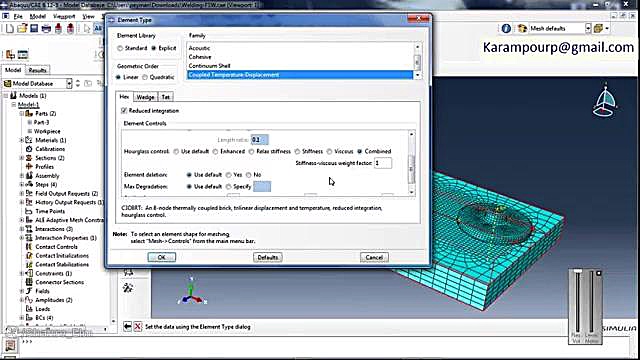The height and width of the screenshot is (360, 640).
Task: Click the Save disk icon
Action: tap(34, 28)
